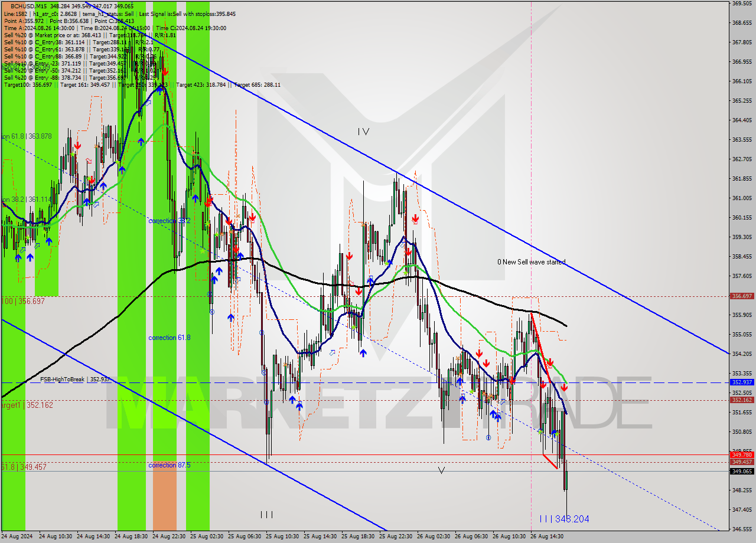The width and height of the screenshot is (756, 543).
Task: Click the 'Point A:355.972' label
Action: 24,21
